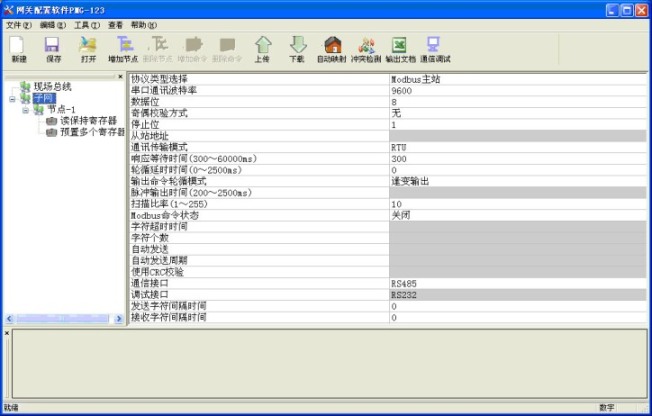Image resolution: width=652 pixels, height=416 pixels.
Task: Select the 读保持寄存器 command item
Action: [x=88, y=120]
